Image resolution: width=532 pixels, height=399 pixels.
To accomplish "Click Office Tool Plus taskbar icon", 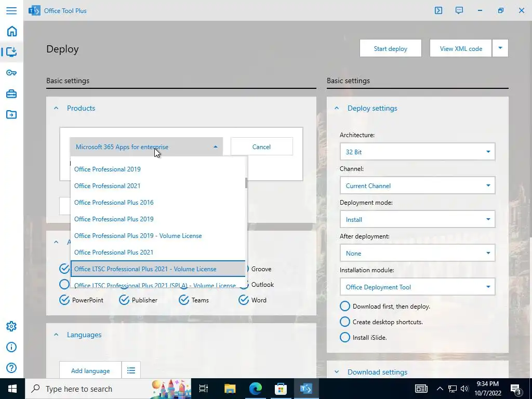I will tap(306, 389).
